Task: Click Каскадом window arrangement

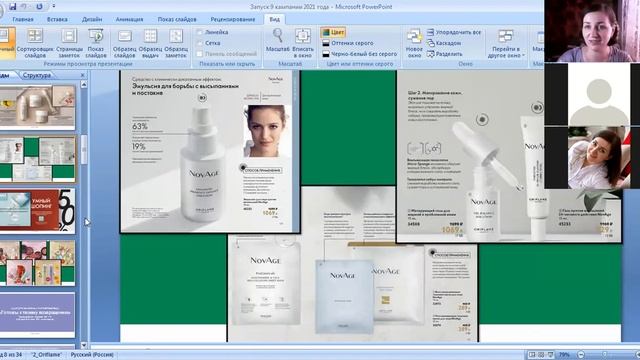Action: 444,43
